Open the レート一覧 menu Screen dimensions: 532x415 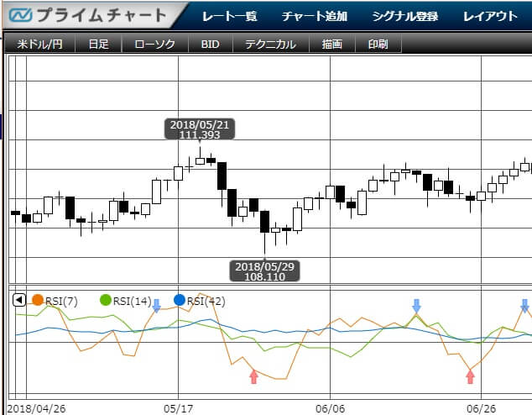(230, 16)
